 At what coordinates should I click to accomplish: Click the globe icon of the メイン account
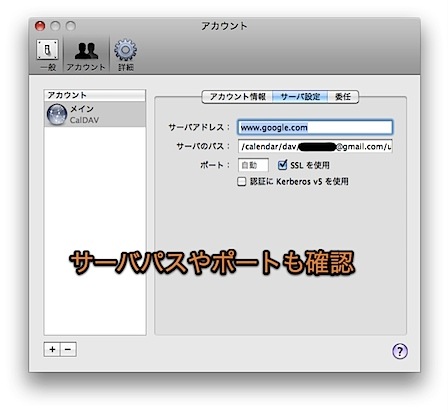57,114
